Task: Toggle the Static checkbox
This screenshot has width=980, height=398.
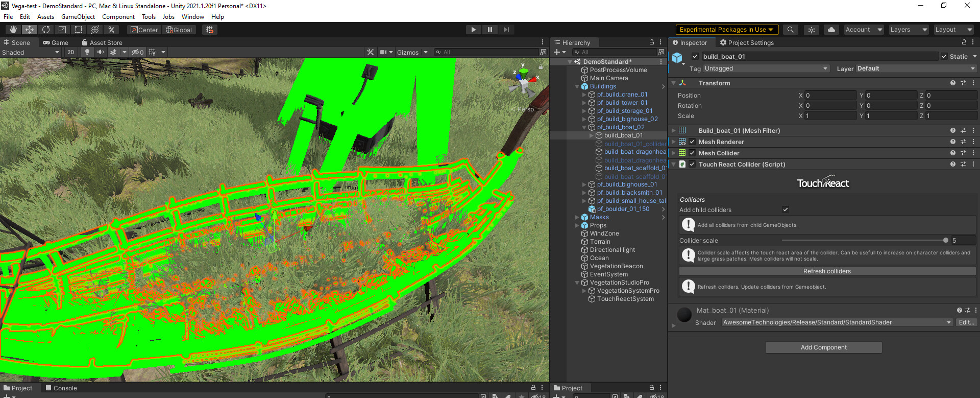Action: click(x=944, y=57)
